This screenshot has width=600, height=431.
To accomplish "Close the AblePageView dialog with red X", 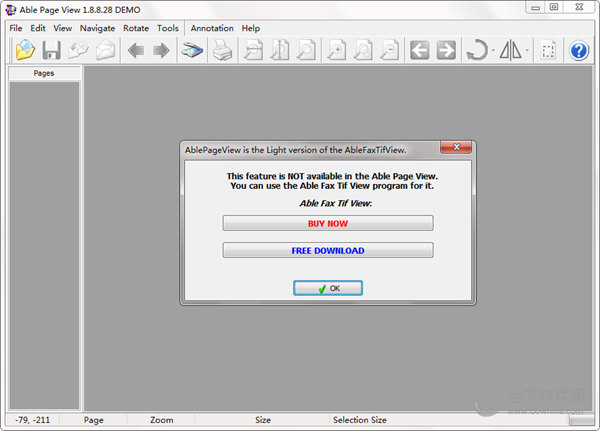I will click(456, 147).
